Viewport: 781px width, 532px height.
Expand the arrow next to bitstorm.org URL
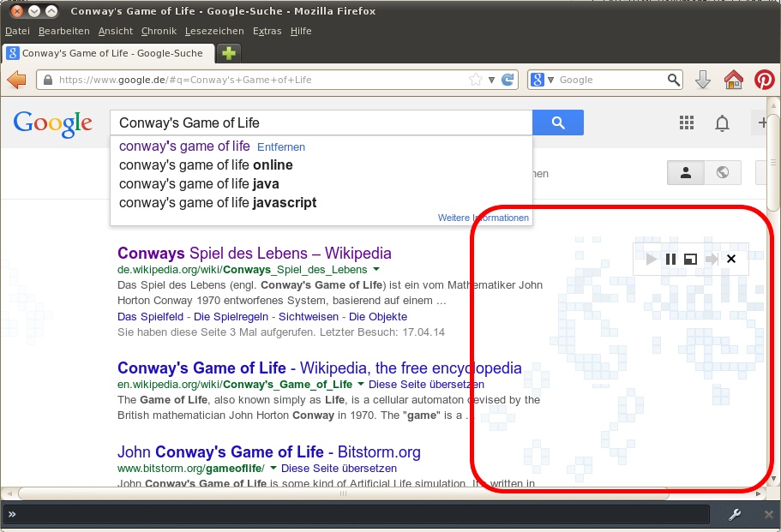(x=273, y=468)
